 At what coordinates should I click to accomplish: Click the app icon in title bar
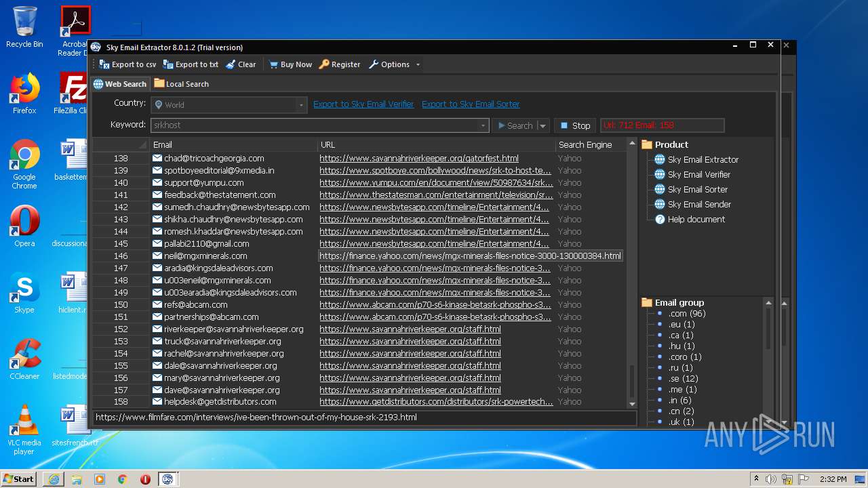point(96,47)
